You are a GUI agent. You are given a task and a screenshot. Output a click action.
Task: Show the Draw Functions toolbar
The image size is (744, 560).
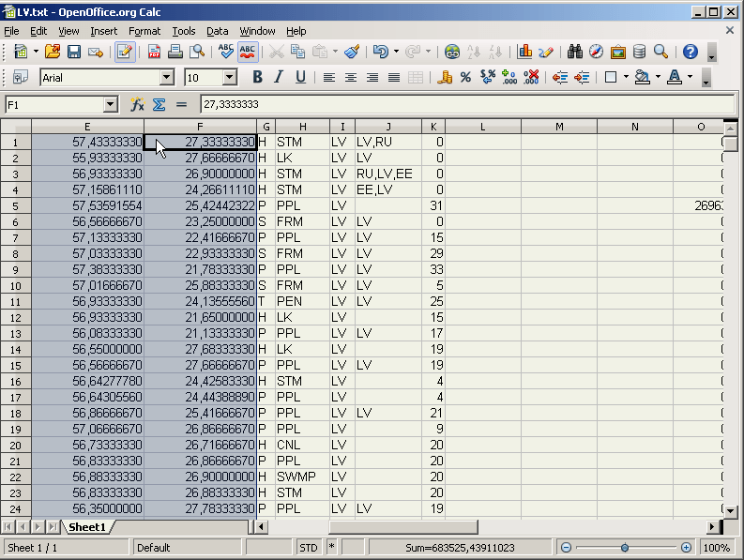coord(546,52)
